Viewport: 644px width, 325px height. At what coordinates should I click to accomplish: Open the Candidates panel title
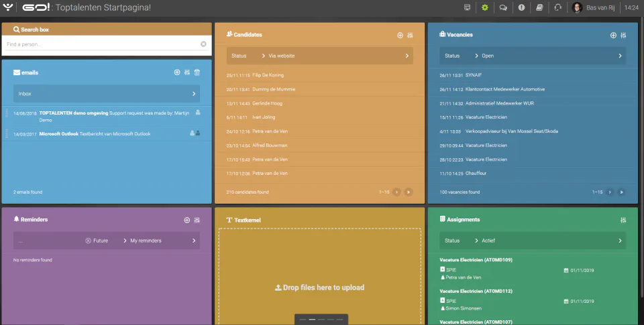[x=248, y=34]
